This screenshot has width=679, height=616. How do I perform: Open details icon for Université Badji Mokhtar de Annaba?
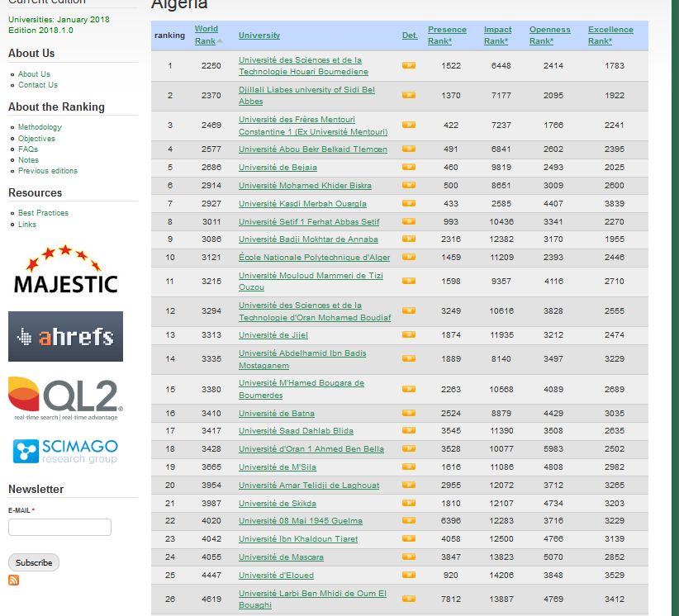(408, 239)
